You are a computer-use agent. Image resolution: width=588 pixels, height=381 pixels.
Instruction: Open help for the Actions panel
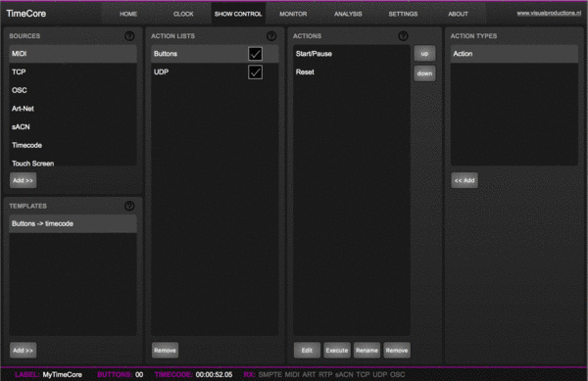[403, 36]
